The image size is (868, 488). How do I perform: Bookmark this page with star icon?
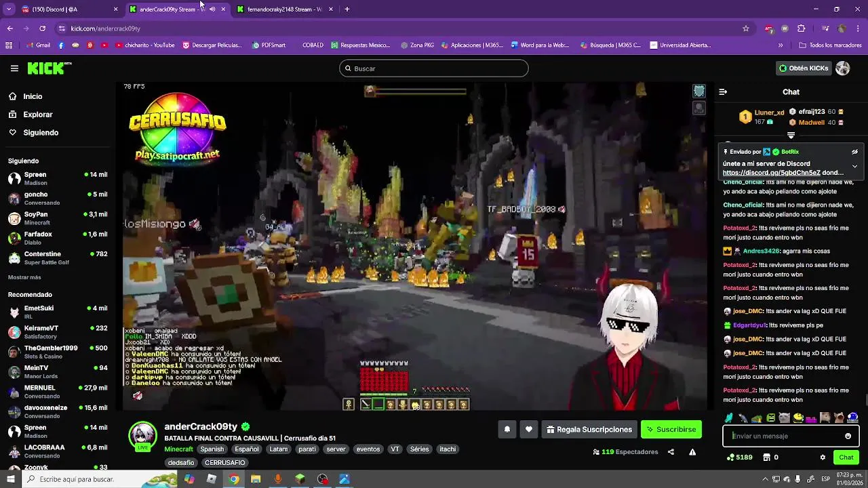(746, 28)
